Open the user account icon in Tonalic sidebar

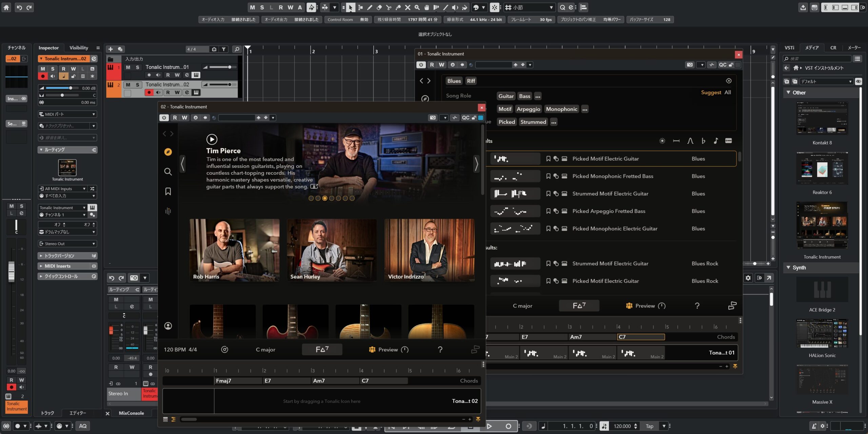point(168,326)
